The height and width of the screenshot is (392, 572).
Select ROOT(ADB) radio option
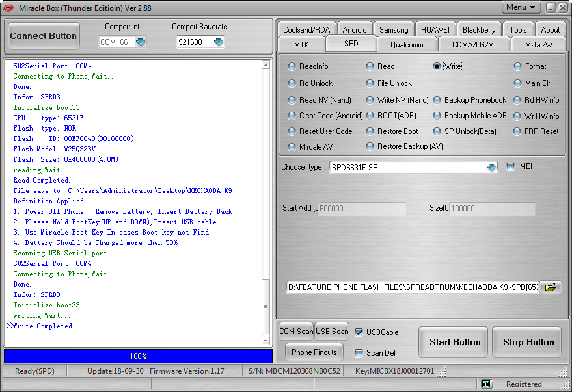point(370,116)
